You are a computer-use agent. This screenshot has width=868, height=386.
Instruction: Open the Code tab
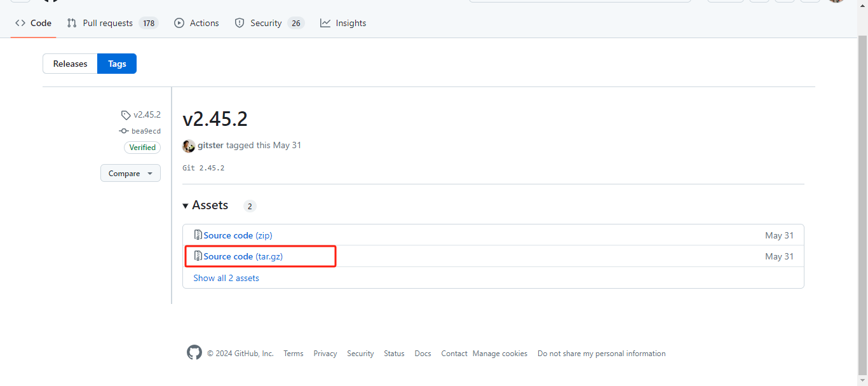(x=34, y=23)
